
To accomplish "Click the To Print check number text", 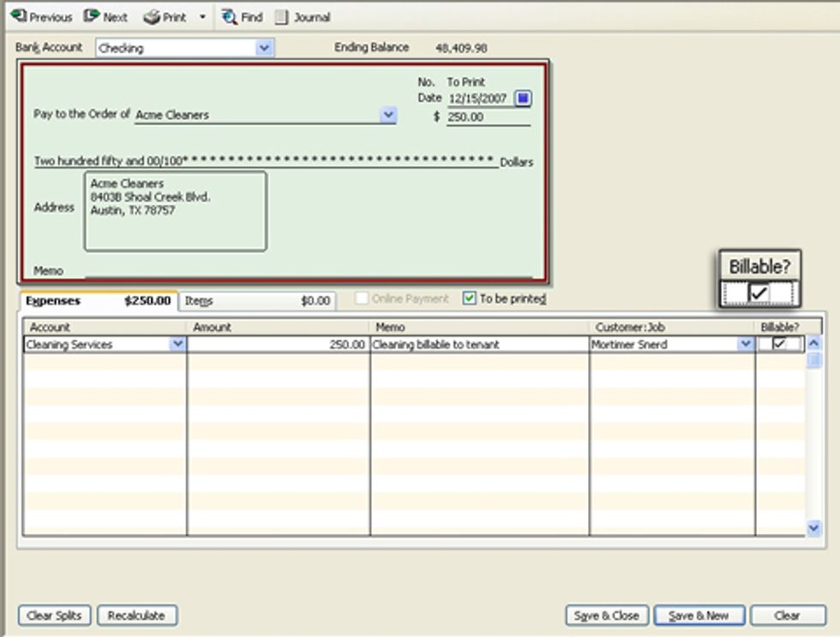I will (466, 82).
